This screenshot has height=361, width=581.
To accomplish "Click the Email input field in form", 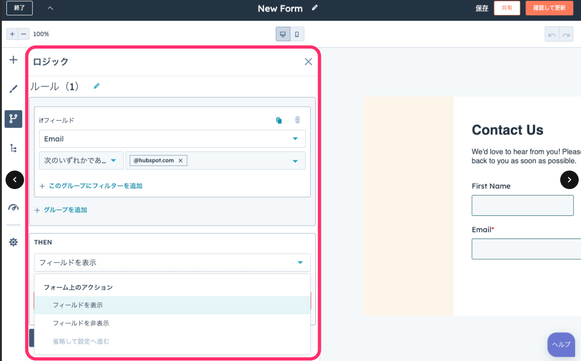I will tap(526, 249).
